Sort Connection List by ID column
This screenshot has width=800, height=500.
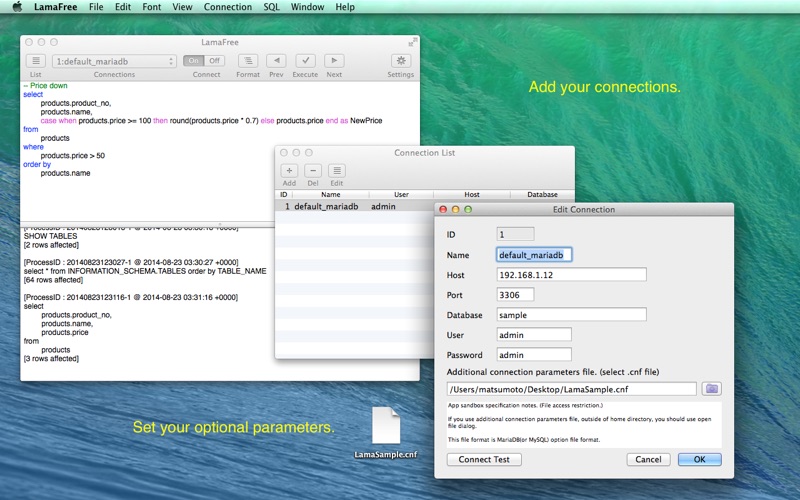284,194
